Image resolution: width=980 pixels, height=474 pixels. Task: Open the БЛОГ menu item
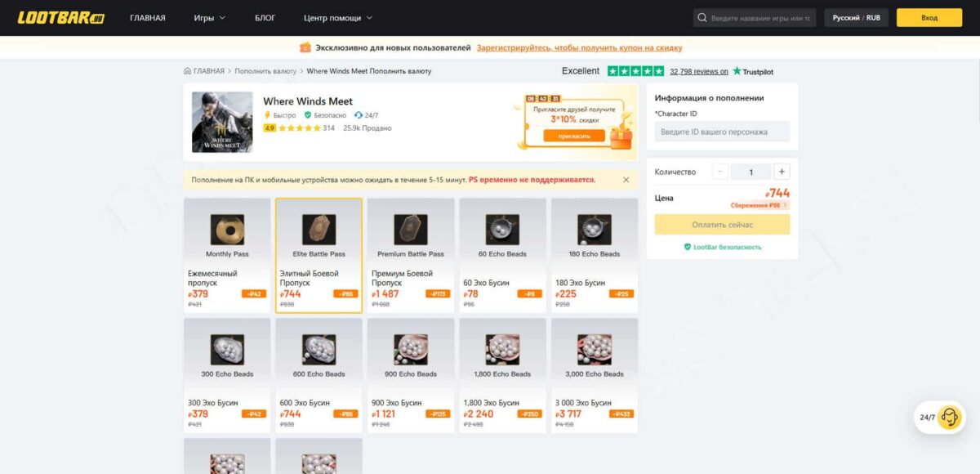click(x=265, y=18)
